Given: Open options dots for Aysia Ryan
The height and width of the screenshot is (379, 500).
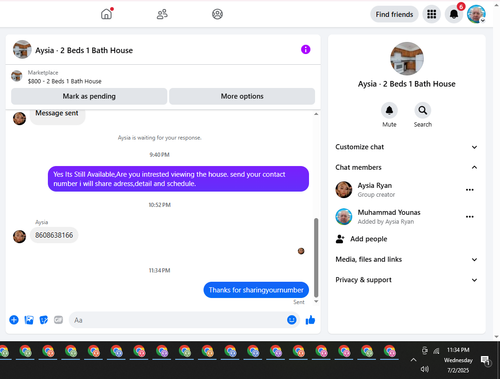Looking at the screenshot, I should coord(470,190).
